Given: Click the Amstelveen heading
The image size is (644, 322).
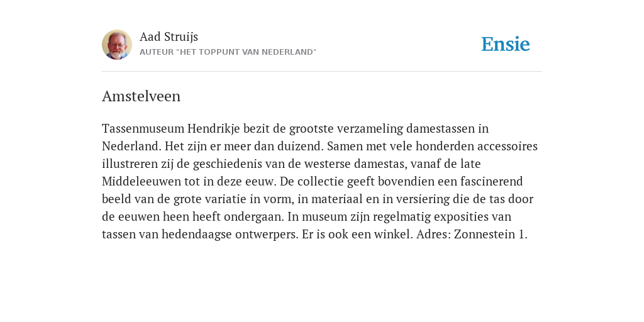Looking at the screenshot, I should tap(142, 96).
